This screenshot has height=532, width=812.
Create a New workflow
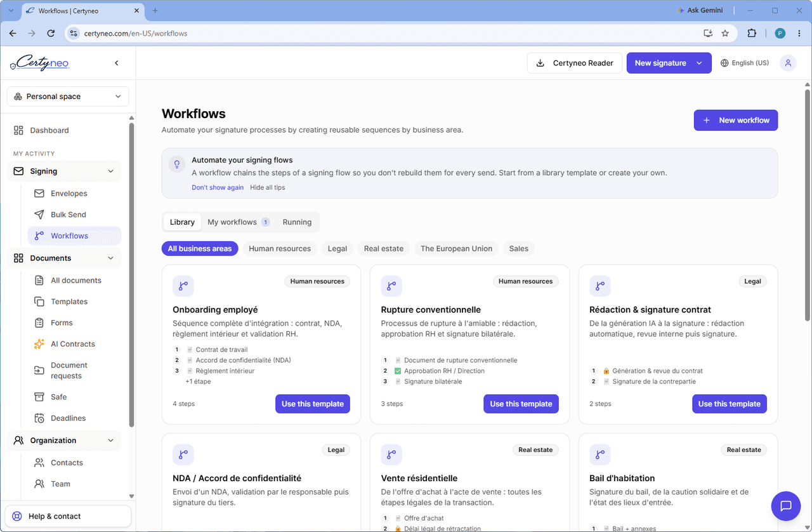[x=736, y=120]
